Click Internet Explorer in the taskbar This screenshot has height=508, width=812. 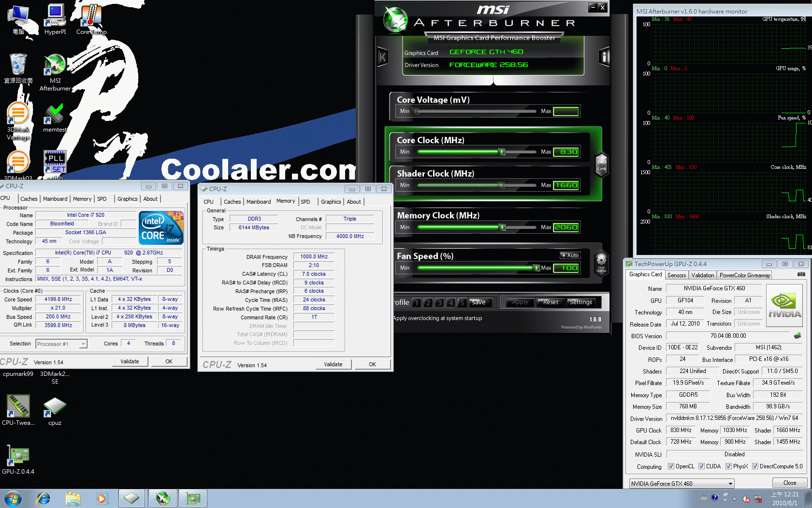click(43, 498)
